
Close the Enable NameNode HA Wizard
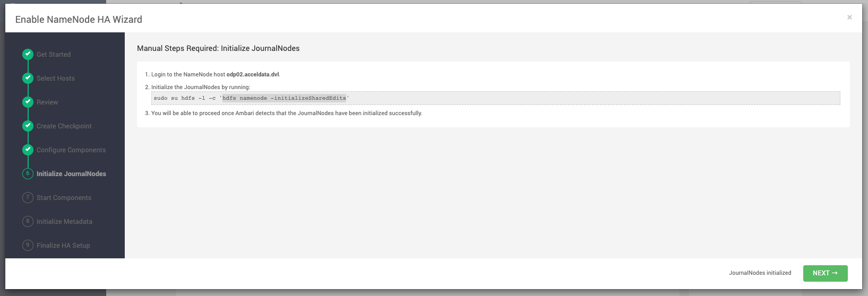849,18
